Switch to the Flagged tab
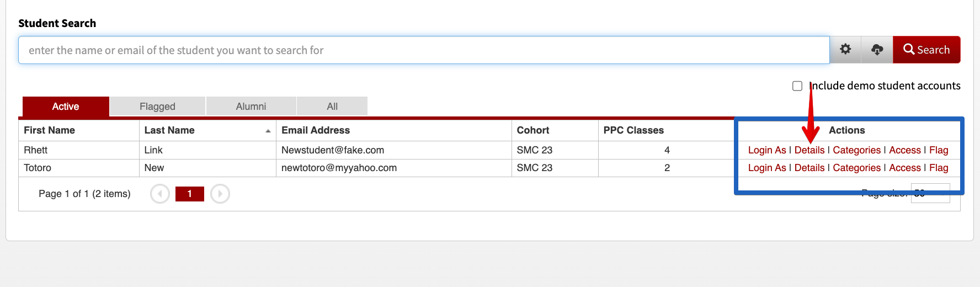Screen dimensions: 980x287 (x=157, y=107)
